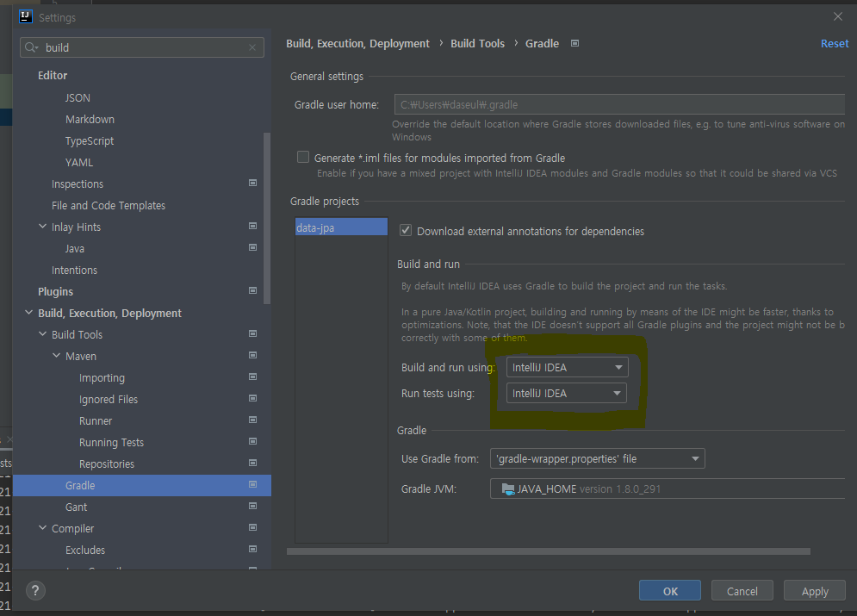Collapse the Inlay Hints tree node

coord(42,227)
